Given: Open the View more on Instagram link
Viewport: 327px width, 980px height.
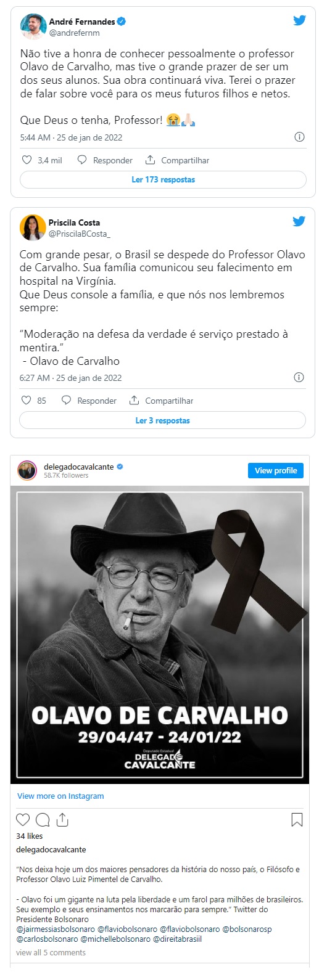Looking at the screenshot, I should coord(60,796).
